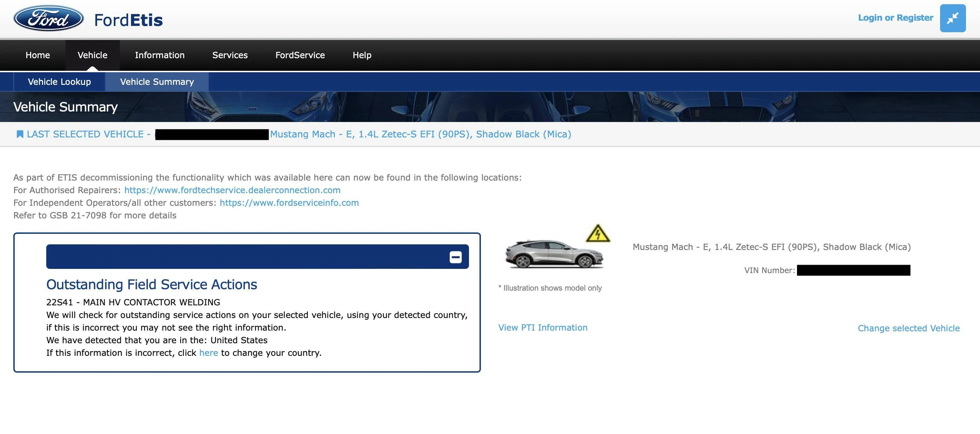Switch to the Vehicle Lookup tab
The width and height of the screenshot is (980, 434).
pos(59,82)
